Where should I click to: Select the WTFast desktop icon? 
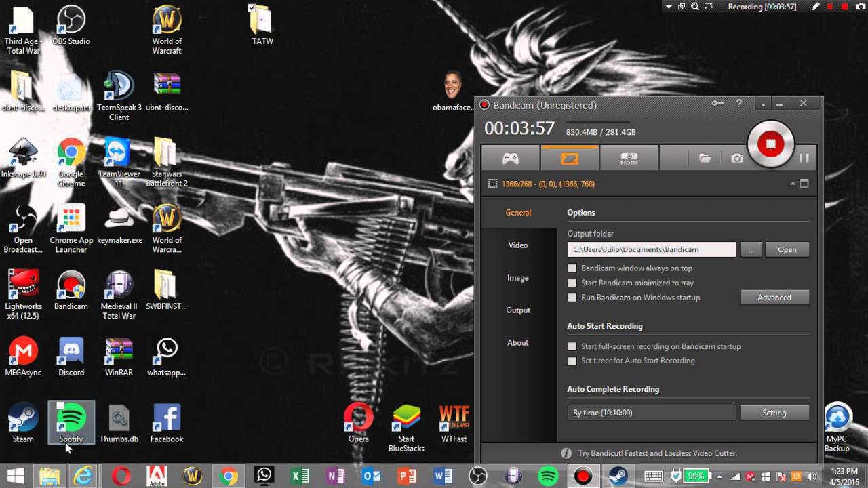pyautogui.click(x=454, y=423)
